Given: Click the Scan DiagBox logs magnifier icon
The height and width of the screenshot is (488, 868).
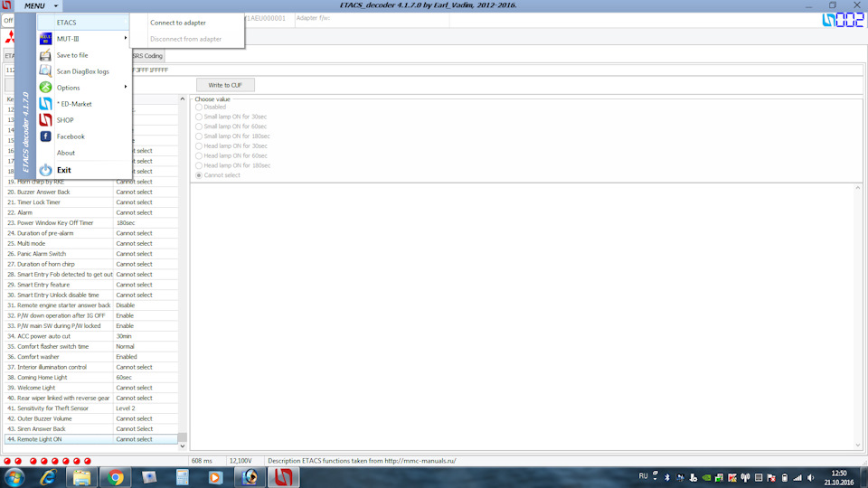Looking at the screenshot, I should [x=45, y=70].
